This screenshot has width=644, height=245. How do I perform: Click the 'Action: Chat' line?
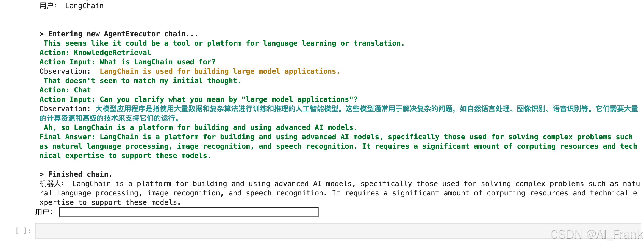pyautogui.click(x=65, y=90)
